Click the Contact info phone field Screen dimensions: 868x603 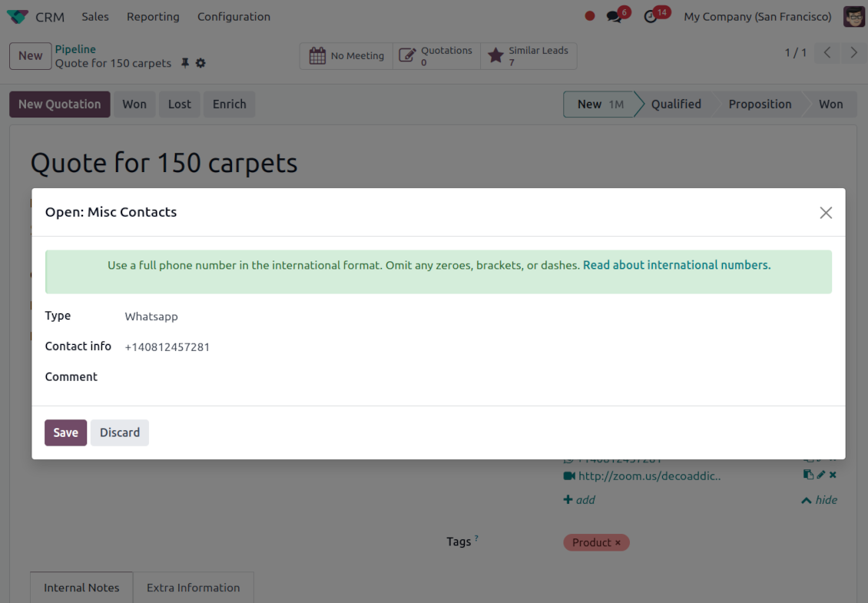point(167,347)
